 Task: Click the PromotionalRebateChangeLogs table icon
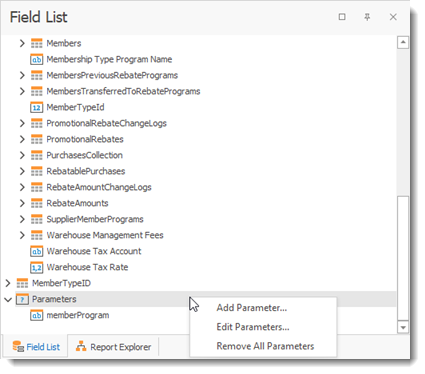pos(37,123)
